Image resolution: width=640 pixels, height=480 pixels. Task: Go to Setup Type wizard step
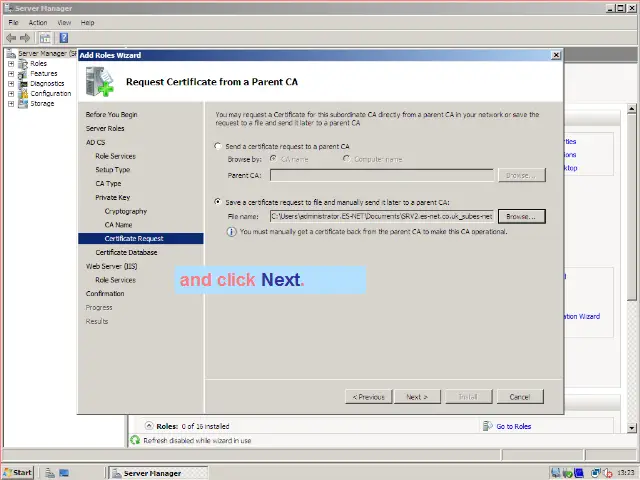113,170
